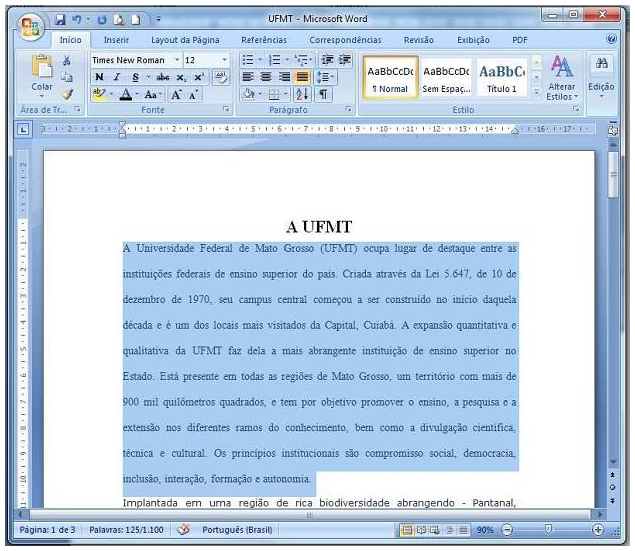This screenshot has width=635, height=551.
Task: Switch to the Revisão tab
Action: (x=418, y=40)
